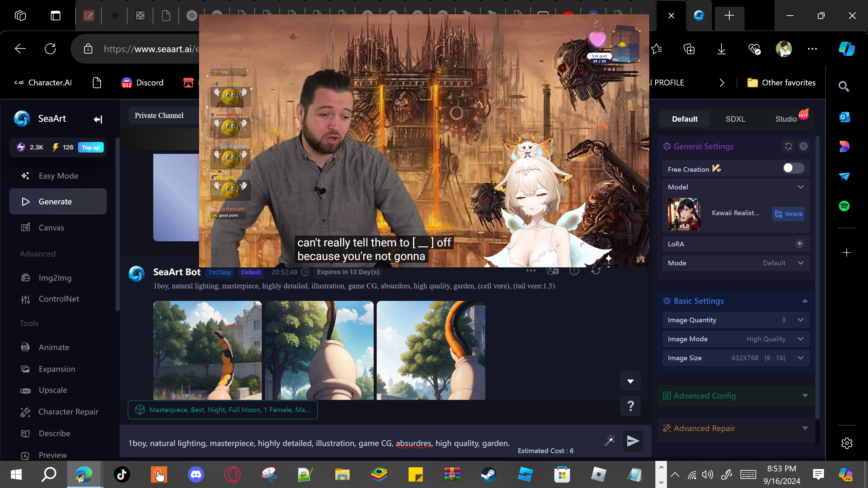Open the taskbar volume control
Screen dimensions: 868x488
tap(708, 474)
